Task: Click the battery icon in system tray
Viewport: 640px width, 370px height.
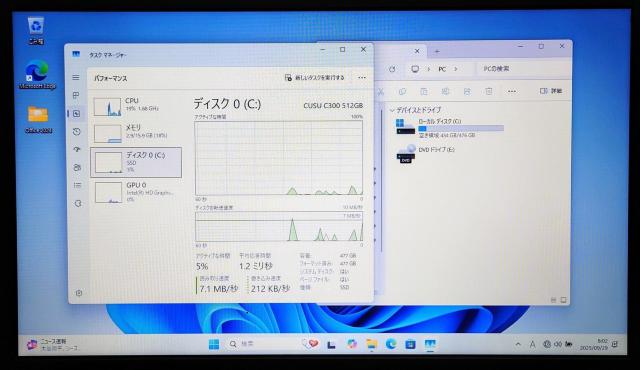Action: click(569, 344)
